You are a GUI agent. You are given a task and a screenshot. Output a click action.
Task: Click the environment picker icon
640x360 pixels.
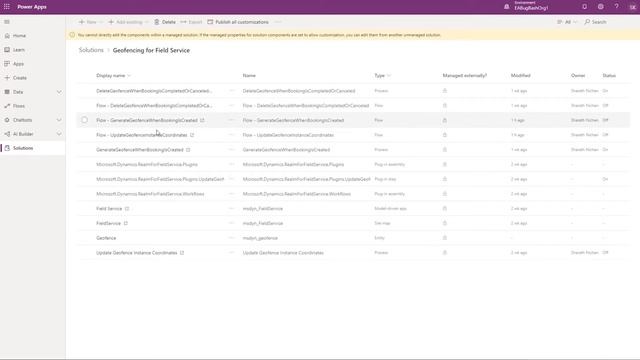507,7
